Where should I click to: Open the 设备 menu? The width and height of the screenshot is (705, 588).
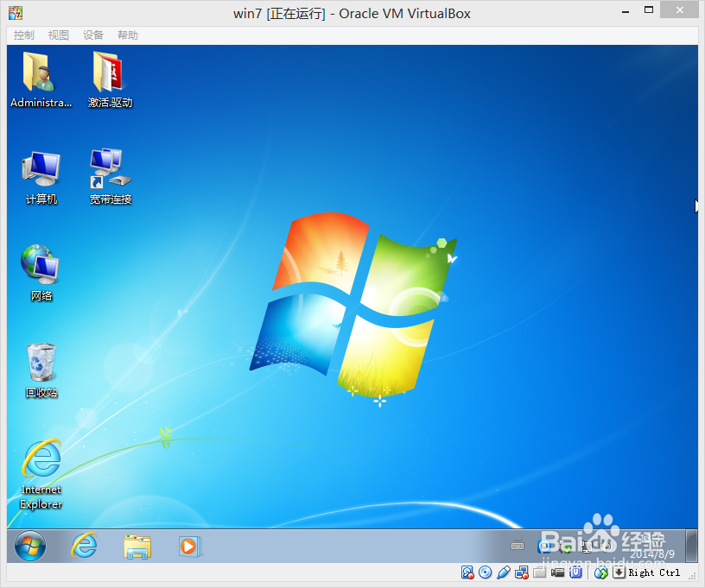(x=92, y=35)
